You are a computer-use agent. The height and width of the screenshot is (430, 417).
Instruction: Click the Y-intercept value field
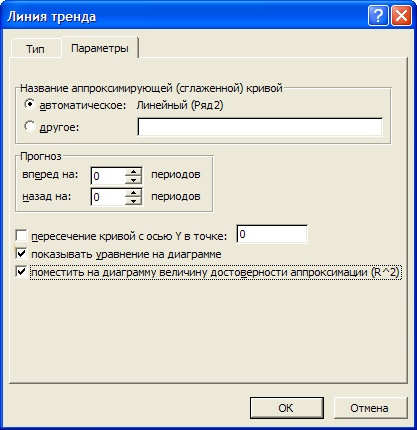click(272, 234)
